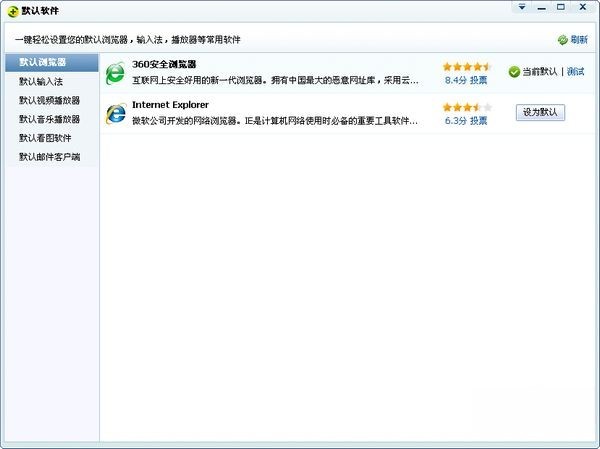Click the 当前默认 status label
Viewport: 600px width, 449px height.
click(540, 72)
